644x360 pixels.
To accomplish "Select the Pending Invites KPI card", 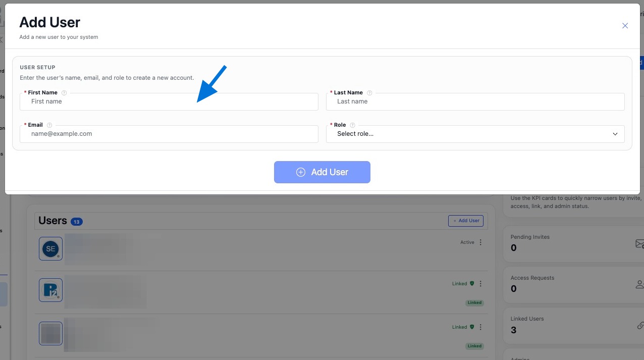I will (574, 243).
